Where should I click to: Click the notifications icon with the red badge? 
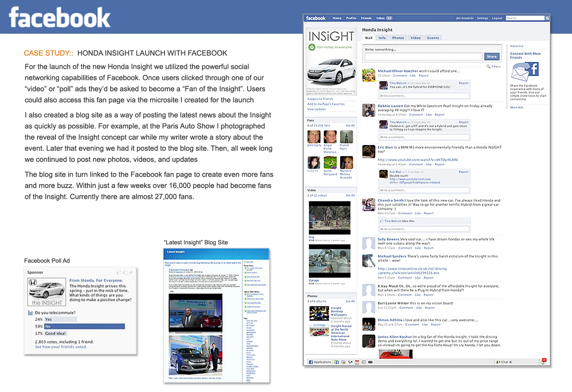[543, 361]
